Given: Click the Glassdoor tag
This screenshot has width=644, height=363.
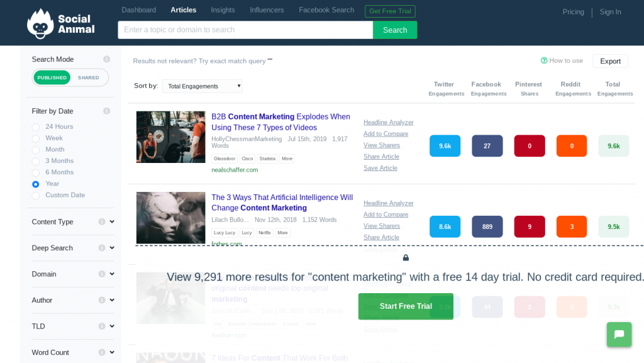Looking at the screenshot, I should 225,159.
